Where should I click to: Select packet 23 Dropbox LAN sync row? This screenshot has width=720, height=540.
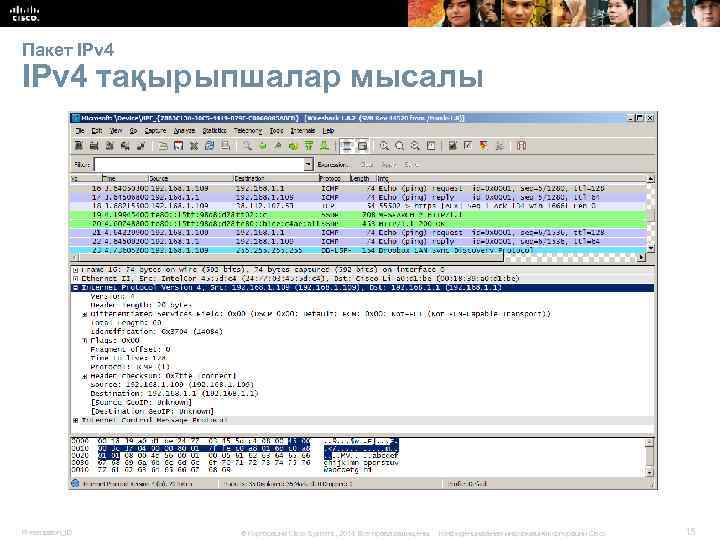click(x=358, y=250)
